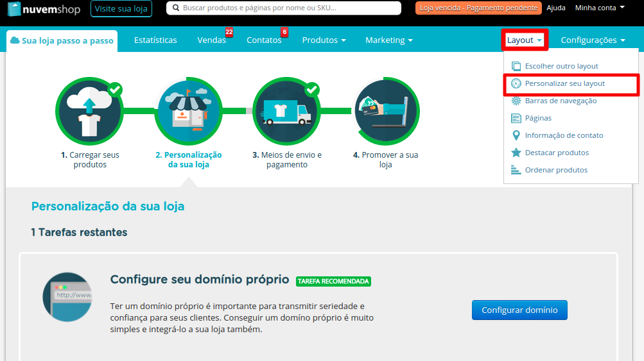Click the 2. Personalização da sua loja label
This screenshot has height=361, width=644.
[189, 160]
